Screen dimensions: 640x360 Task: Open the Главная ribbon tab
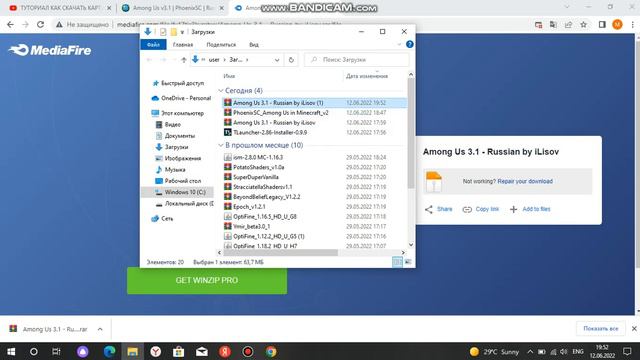(x=182, y=44)
